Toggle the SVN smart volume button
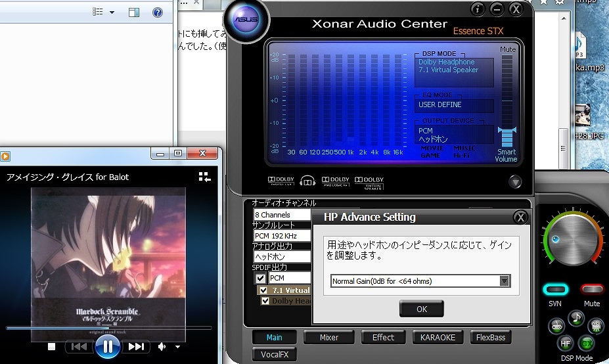This screenshot has height=364, width=609. (555, 289)
